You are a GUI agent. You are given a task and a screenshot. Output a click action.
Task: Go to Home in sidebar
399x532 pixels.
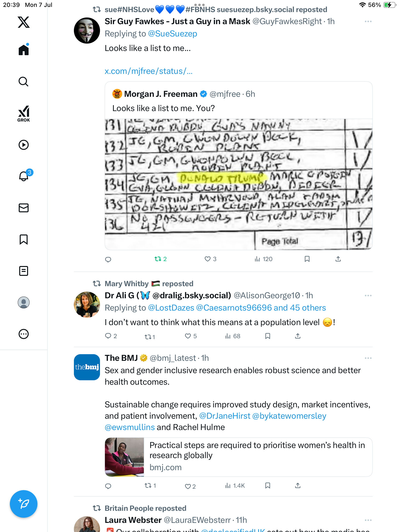24,50
